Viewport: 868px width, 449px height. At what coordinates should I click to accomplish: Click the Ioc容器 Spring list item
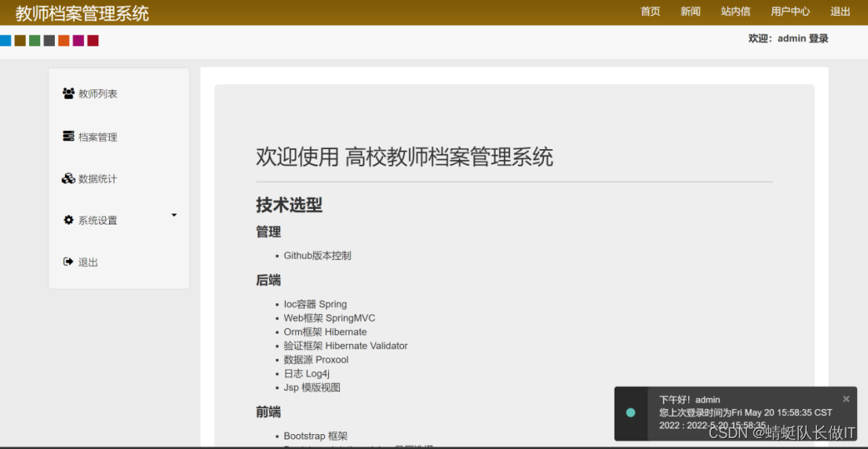315,304
